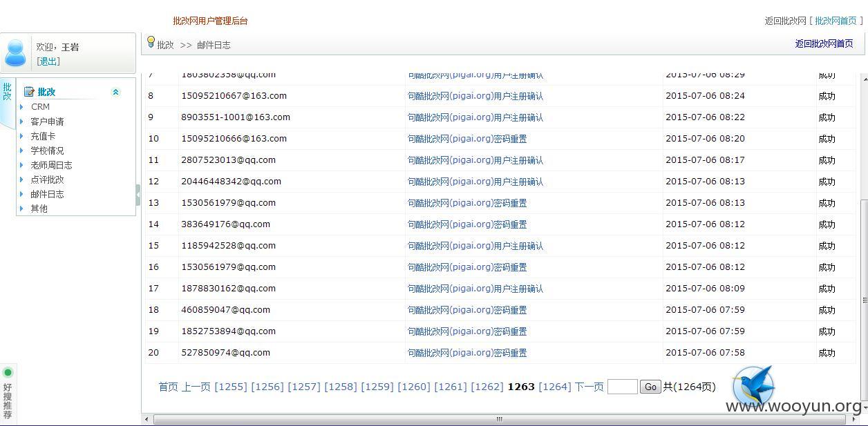Select timestamp 2015-07-06 07:58
Image resolution: width=868 pixels, height=426 pixels.
[x=705, y=353]
